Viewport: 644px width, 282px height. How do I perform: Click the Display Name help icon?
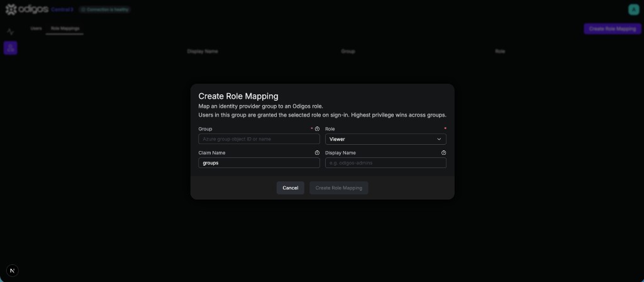[443, 153]
